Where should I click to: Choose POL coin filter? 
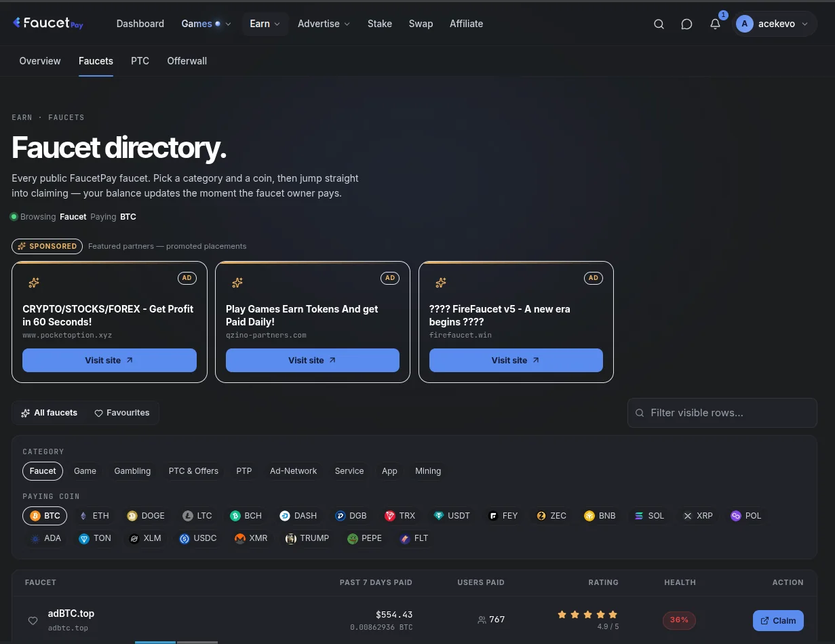pos(746,516)
